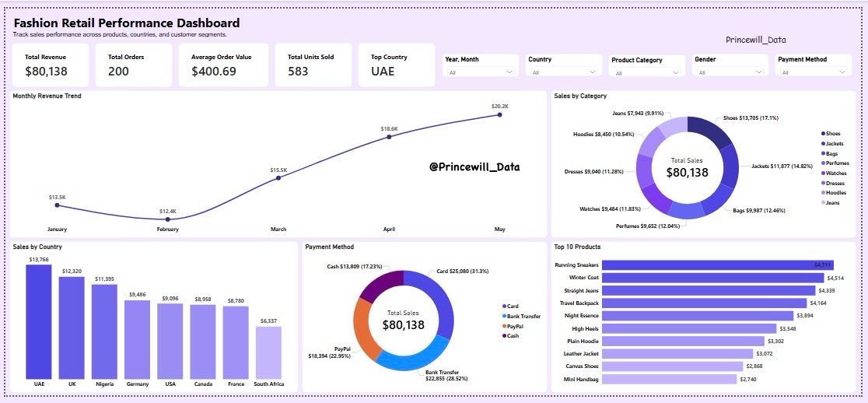Viewport: 868px width, 403px height.
Task: Expand the Payment Method slicer dropdown
Action: coord(814,72)
